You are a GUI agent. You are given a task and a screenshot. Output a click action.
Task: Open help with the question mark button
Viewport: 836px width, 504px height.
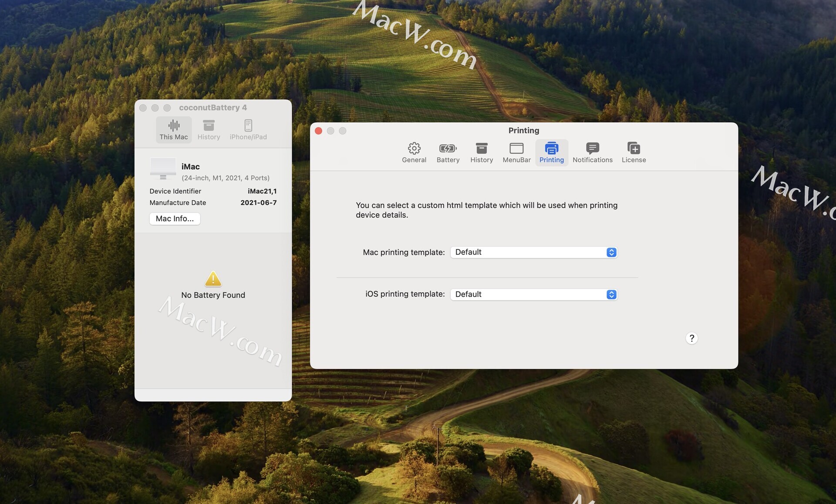(x=691, y=338)
